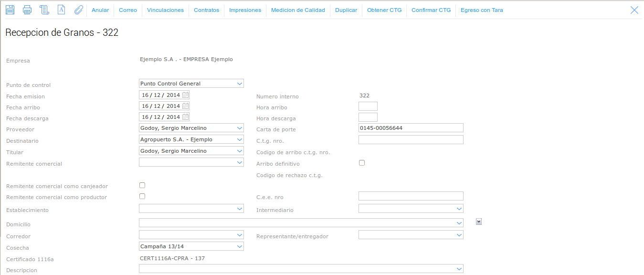Image resolution: width=644 pixels, height=275 pixels.
Task: Expand the Punto de control dropdown
Action: pos(239,84)
